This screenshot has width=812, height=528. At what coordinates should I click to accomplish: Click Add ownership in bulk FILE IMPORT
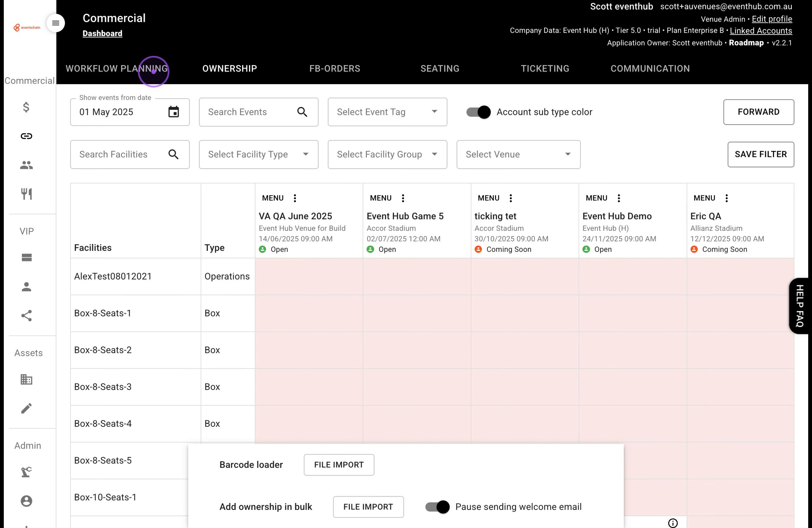368,507
